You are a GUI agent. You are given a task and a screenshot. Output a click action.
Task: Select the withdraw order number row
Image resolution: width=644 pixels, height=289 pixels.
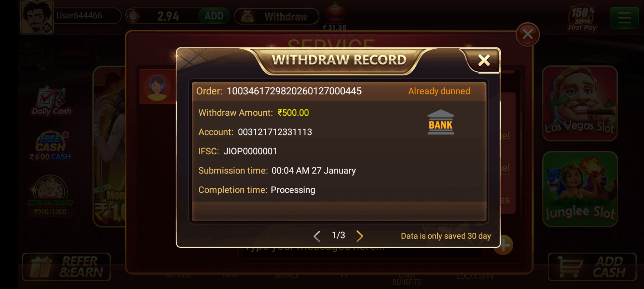pos(339,91)
